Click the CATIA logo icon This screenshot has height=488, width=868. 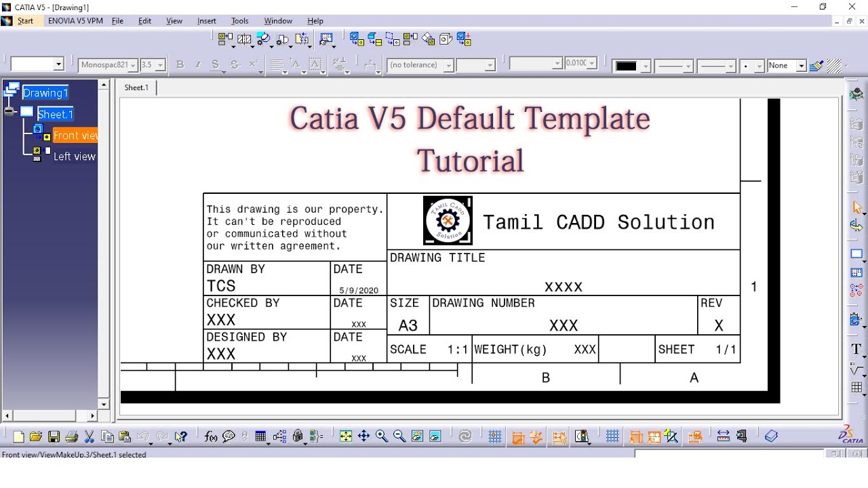(852, 435)
